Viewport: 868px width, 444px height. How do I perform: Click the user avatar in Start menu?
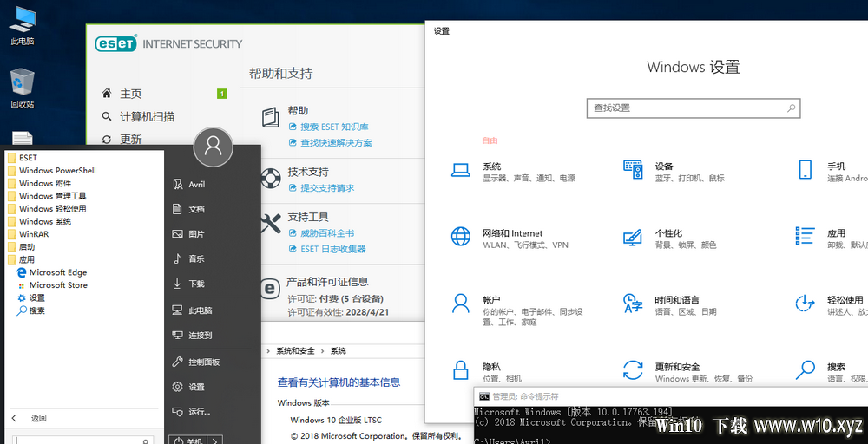214,147
